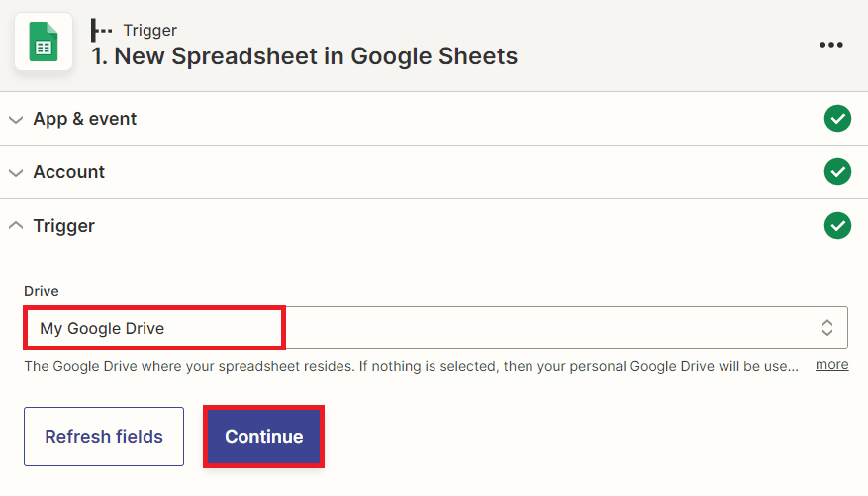The width and height of the screenshot is (868, 496).
Task: Expand the App & event chevron
Action: [x=15, y=119]
